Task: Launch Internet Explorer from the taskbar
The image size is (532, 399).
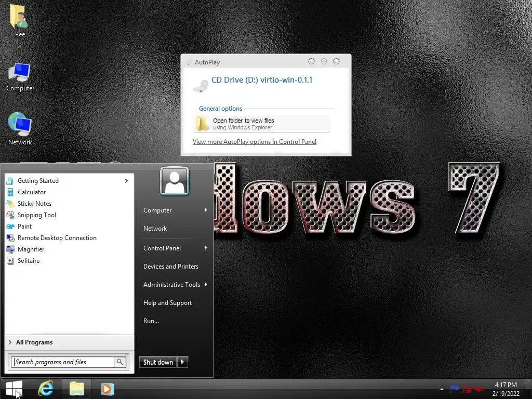Action: click(x=46, y=389)
